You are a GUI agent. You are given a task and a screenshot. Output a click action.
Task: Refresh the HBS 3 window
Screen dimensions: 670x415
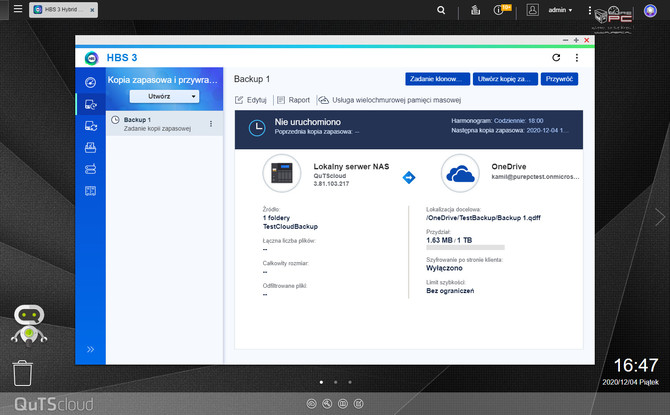[556, 58]
